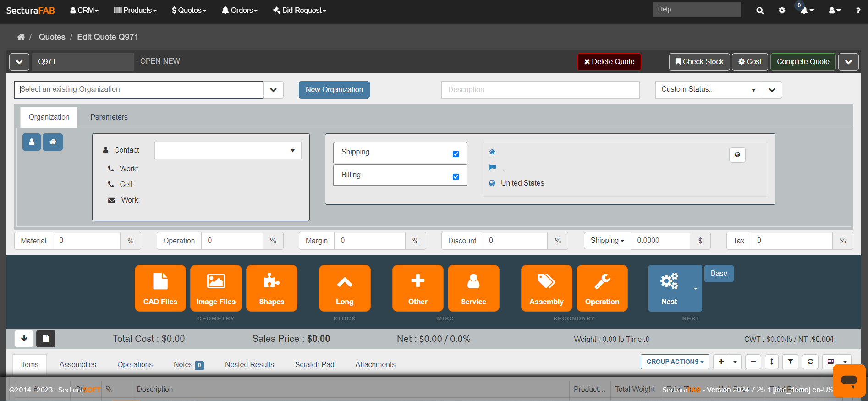This screenshot has height=401, width=868.
Task: Click the filter funnel icon in items toolbar
Action: click(x=790, y=362)
